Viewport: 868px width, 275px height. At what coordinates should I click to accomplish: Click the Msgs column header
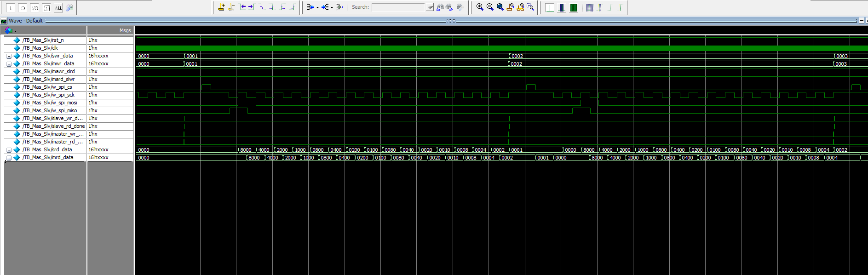(x=110, y=30)
